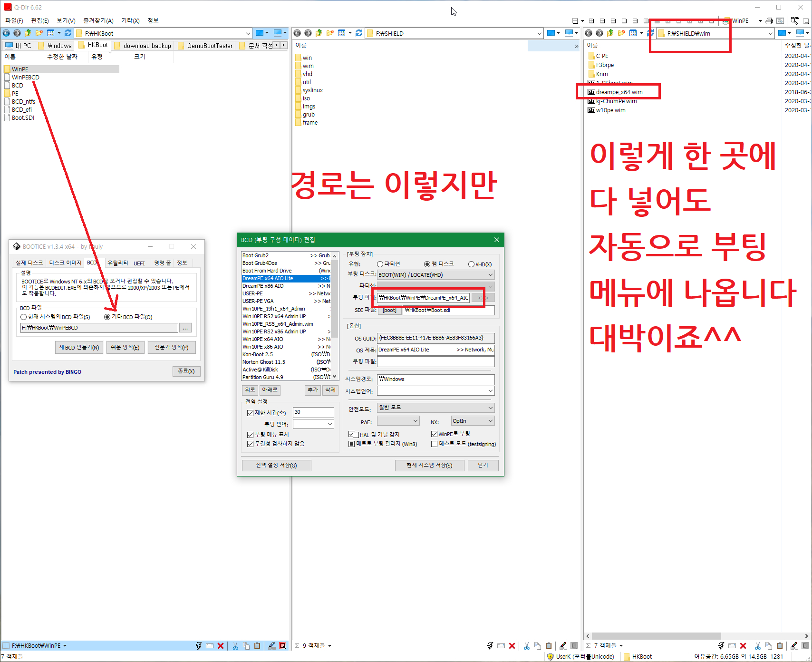Select the 현재 시스템의 BCD 파일 radio button
812x662 pixels.
23,317
